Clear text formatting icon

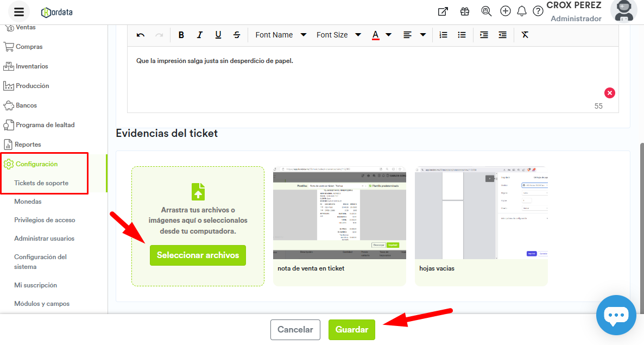525,35
